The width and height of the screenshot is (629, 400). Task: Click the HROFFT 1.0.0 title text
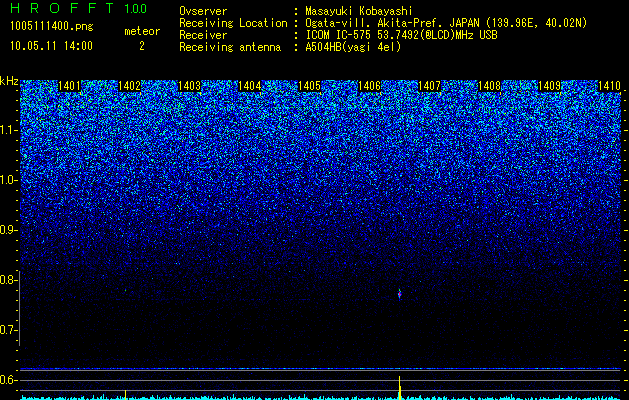[x=79, y=8]
